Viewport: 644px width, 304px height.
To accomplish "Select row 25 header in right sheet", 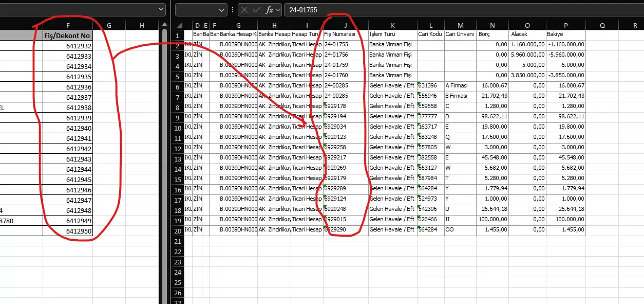I will [x=177, y=282].
